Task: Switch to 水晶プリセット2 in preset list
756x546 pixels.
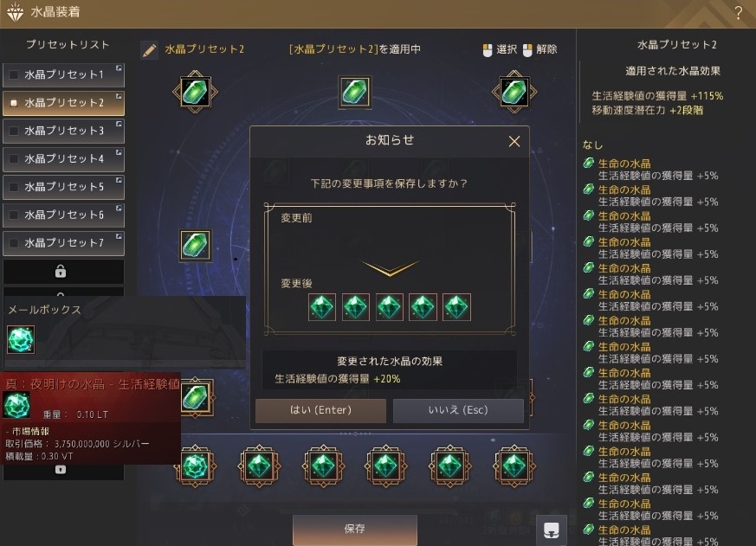Action: pos(63,103)
